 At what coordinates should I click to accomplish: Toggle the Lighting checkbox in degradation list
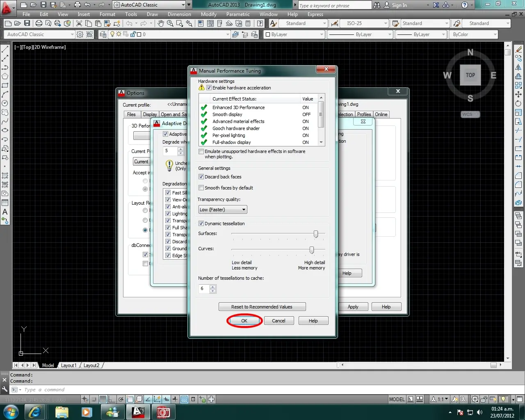(x=168, y=214)
